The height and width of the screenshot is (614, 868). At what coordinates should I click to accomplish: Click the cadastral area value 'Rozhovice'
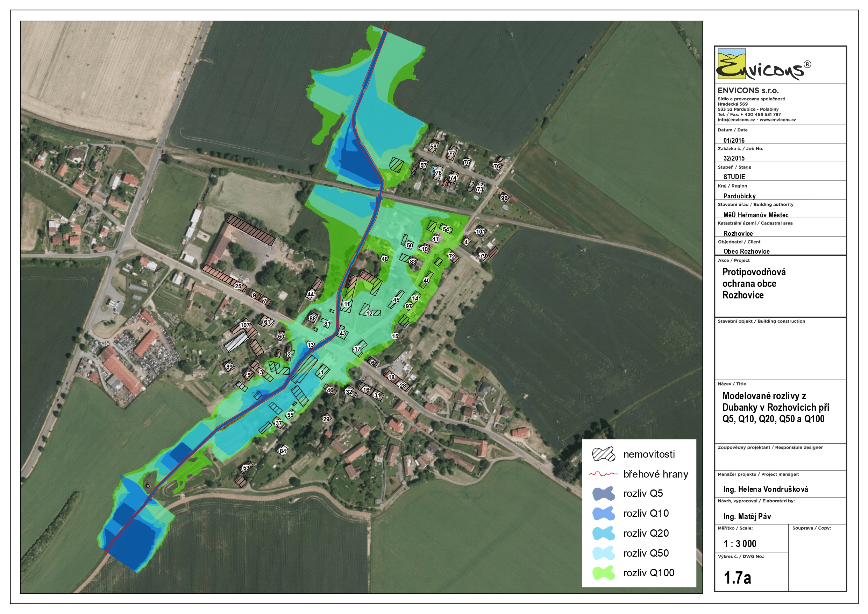click(738, 233)
